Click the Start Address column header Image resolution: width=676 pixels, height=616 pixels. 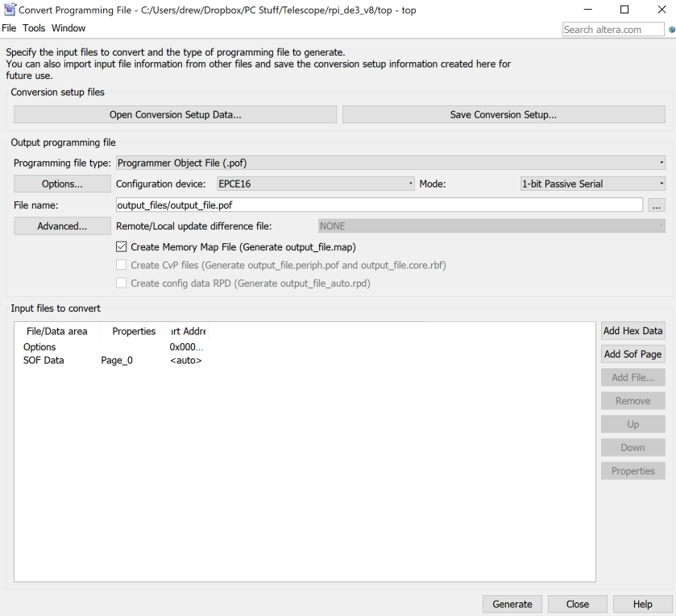(189, 331)
